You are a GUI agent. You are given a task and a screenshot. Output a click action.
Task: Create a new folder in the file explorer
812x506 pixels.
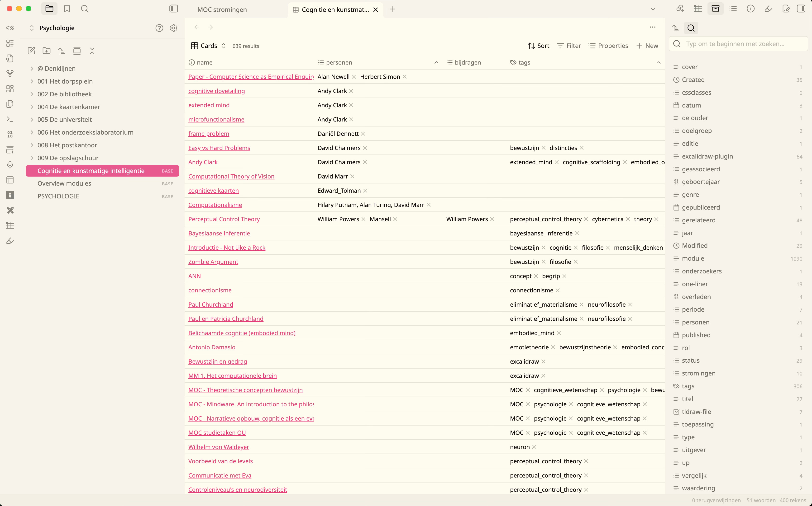point(47,51)
